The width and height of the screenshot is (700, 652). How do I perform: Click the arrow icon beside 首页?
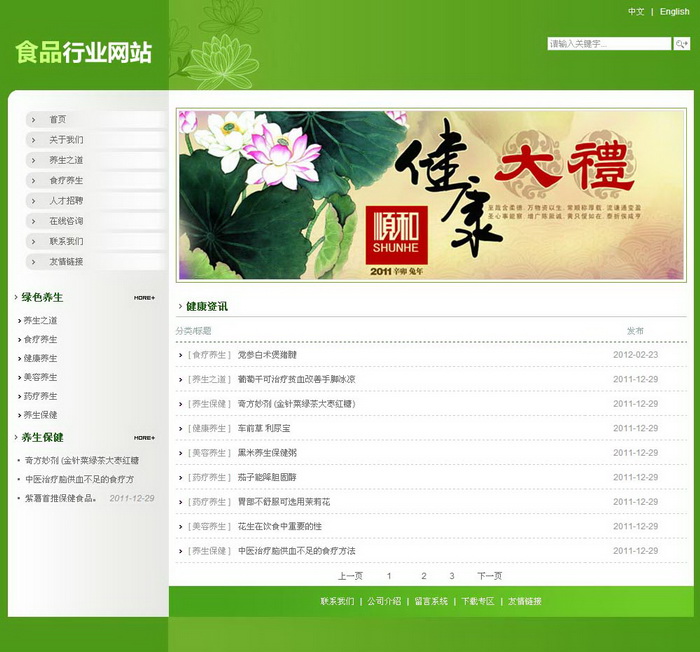coord(33,120)
